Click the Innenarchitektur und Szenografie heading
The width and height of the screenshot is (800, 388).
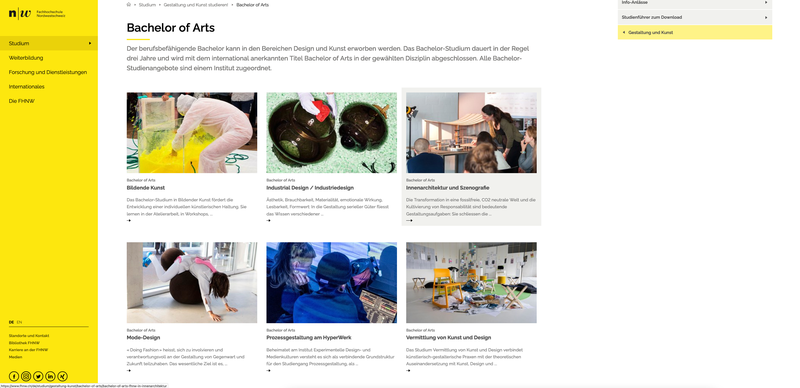click(x=447, y=188)
